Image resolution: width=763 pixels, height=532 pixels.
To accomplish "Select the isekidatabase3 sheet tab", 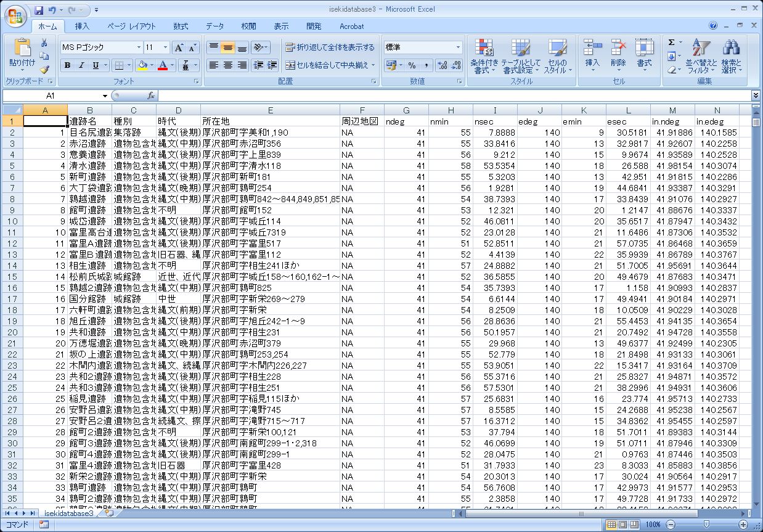I will tap(68, 513).
